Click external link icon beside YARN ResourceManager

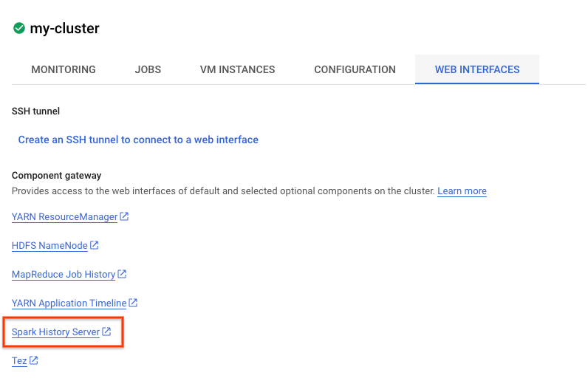point(124,217)
